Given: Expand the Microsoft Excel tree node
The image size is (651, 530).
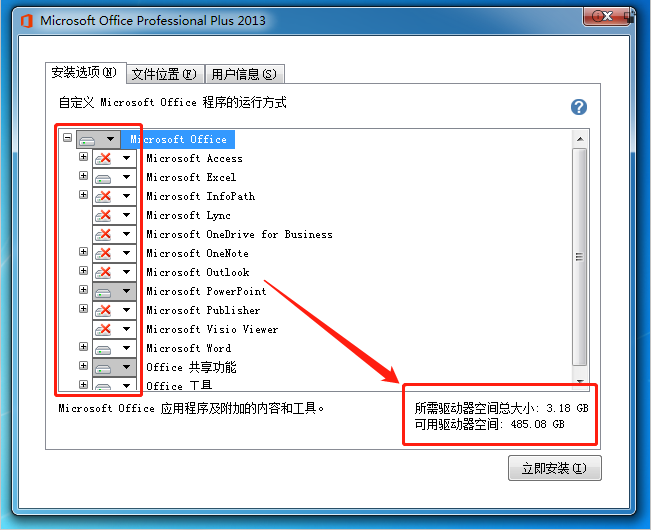Looking at the screenshot, I should [x=83, y=176].
